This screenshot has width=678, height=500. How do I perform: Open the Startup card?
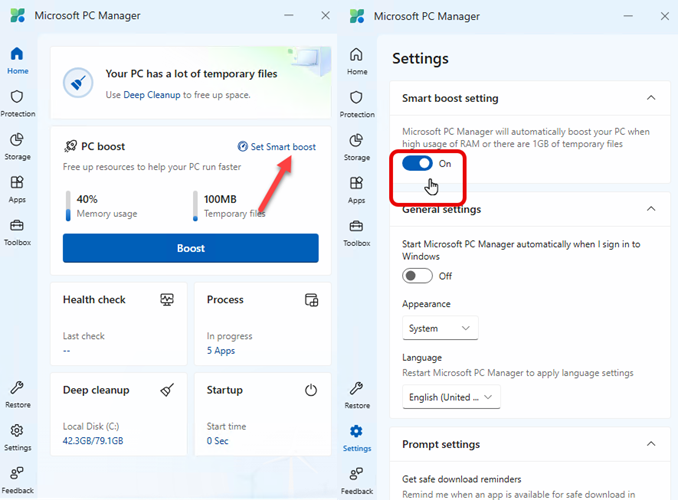(262, 413)
